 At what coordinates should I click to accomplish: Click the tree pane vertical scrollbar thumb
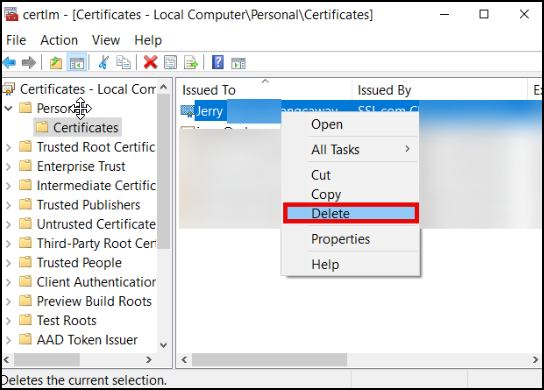(x=163, y=171)
